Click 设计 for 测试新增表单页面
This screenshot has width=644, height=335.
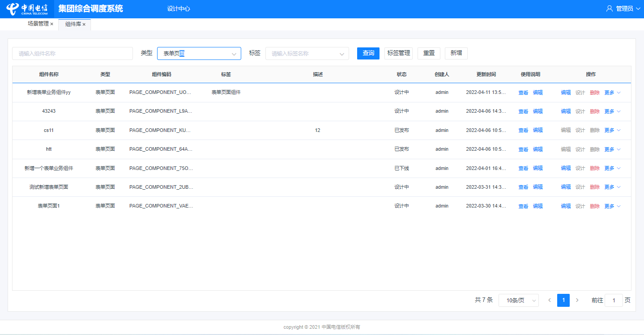click(580, 187)
